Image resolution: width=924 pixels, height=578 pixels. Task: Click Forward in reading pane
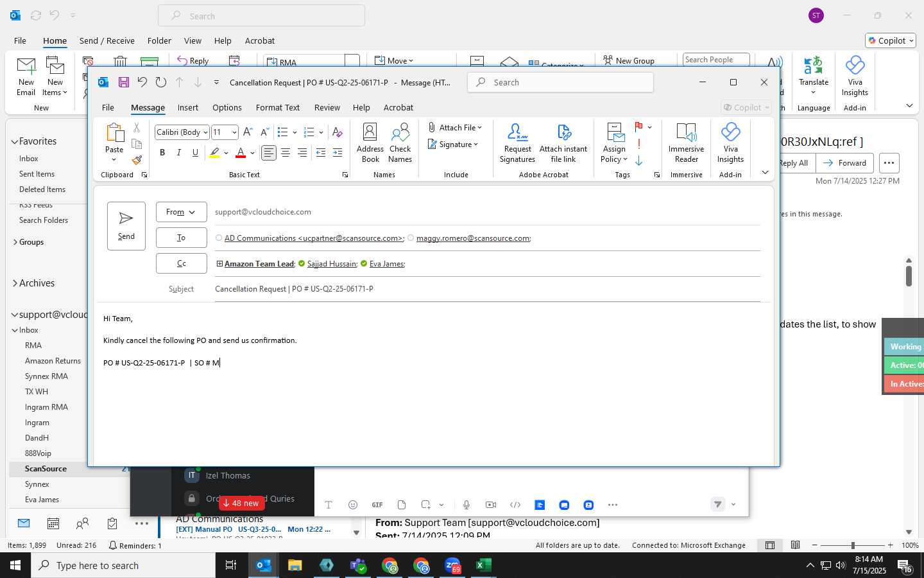pyautogui.click(x=844, y=163)
